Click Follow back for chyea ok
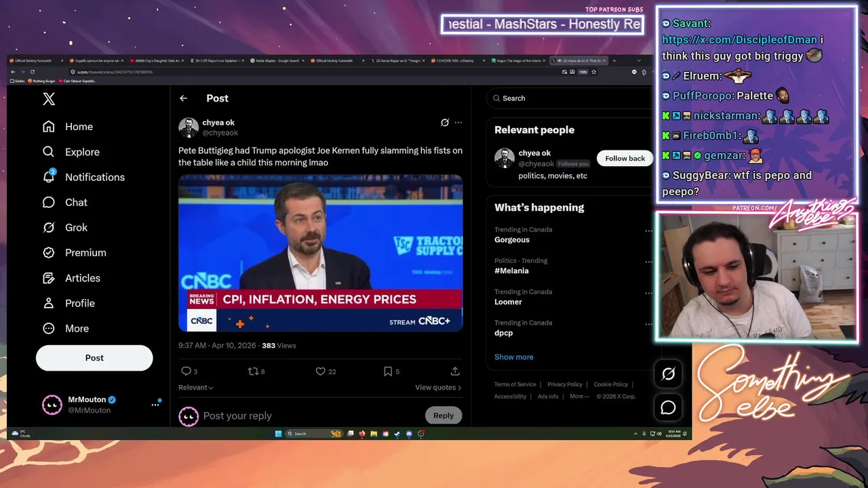Screen dimensions: 868x488 [625, 159]
